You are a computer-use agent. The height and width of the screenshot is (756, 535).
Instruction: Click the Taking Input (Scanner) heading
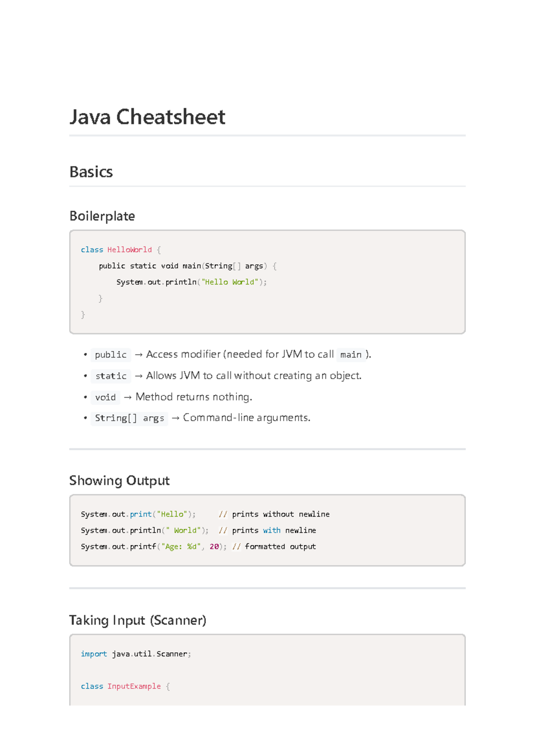(x=138, y=620)
